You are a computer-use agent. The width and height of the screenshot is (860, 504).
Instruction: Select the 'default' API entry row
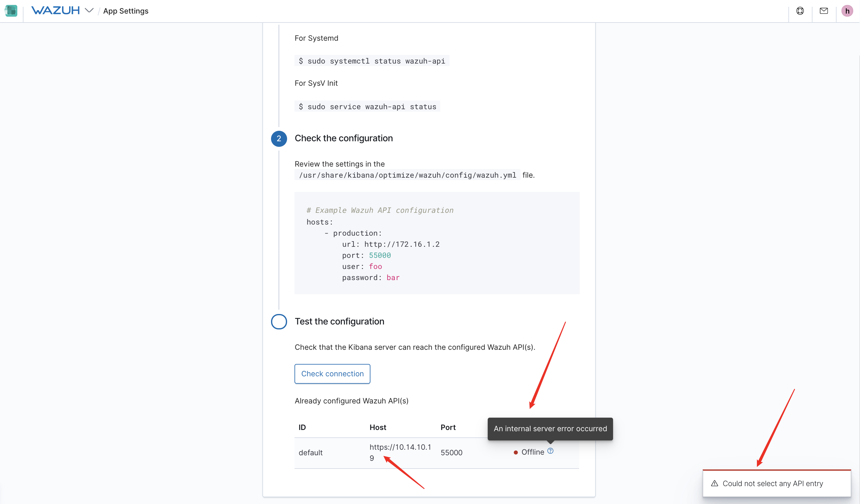(x=311, y=452)
